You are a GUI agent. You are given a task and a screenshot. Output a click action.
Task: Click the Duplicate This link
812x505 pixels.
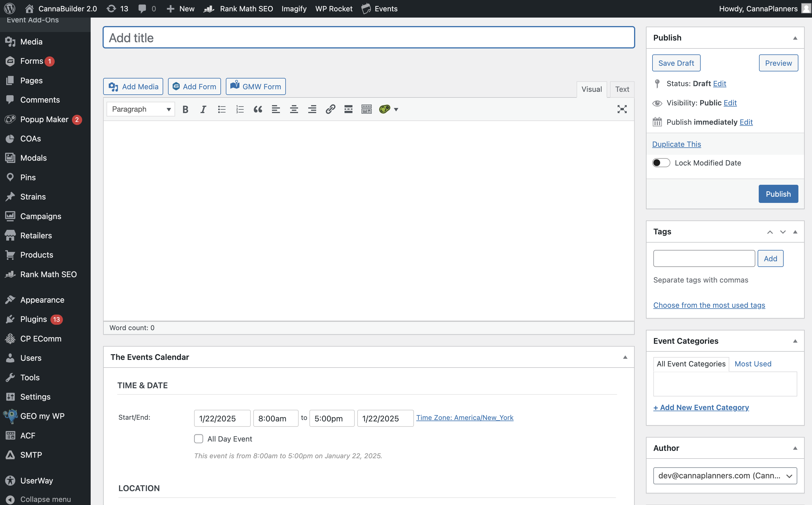click(677, 144)
